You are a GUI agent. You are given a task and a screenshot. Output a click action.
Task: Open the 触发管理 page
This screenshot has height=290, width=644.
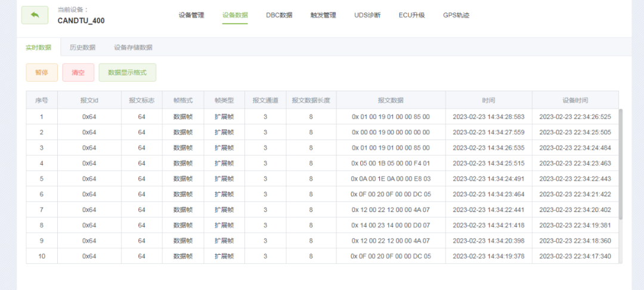(323, 16)
